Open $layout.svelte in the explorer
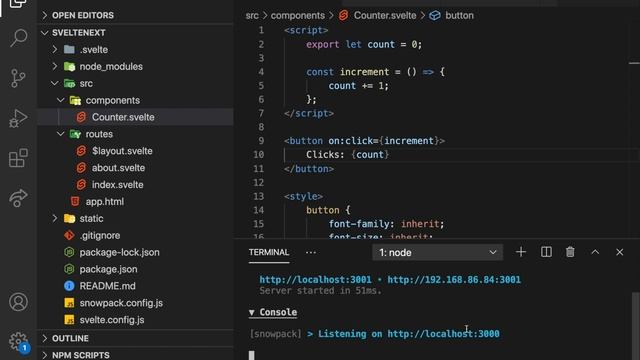 pos(122,151)
